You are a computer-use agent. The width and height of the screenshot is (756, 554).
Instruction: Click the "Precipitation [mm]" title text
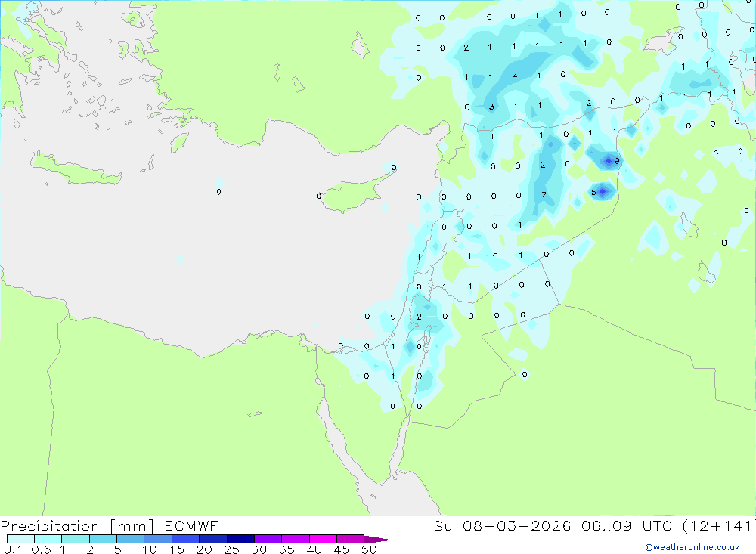77,526
